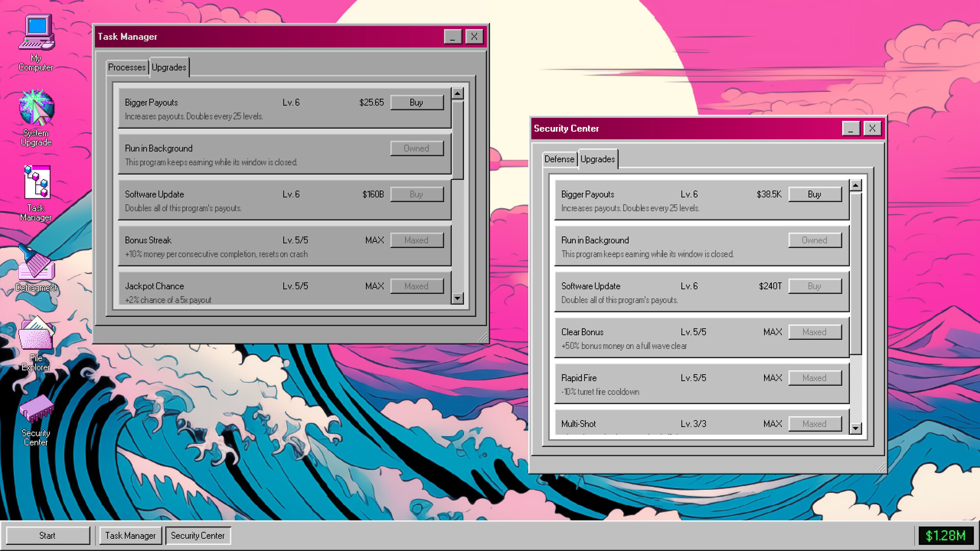Buy Software Update for $240T
The image size is (980, 551).
[815, 286]
